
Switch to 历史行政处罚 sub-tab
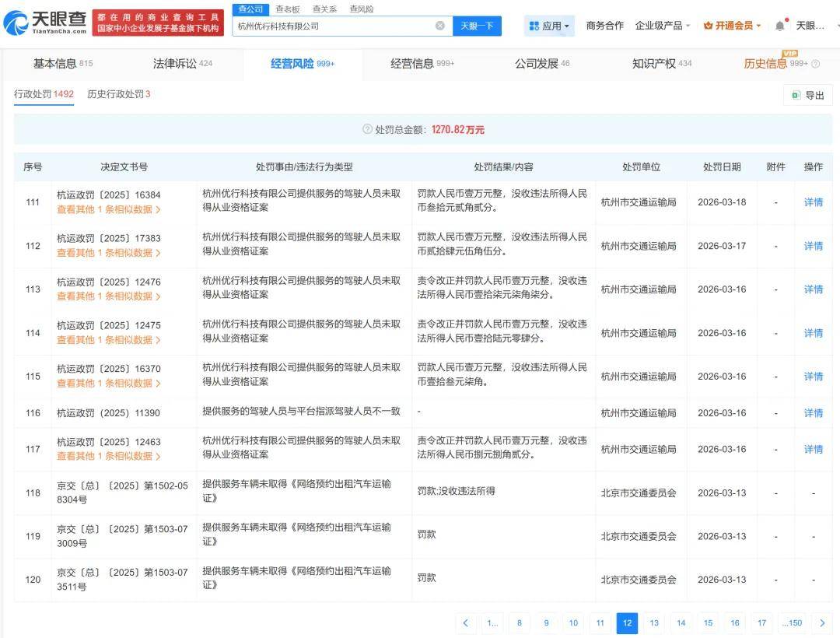[118, 94]
